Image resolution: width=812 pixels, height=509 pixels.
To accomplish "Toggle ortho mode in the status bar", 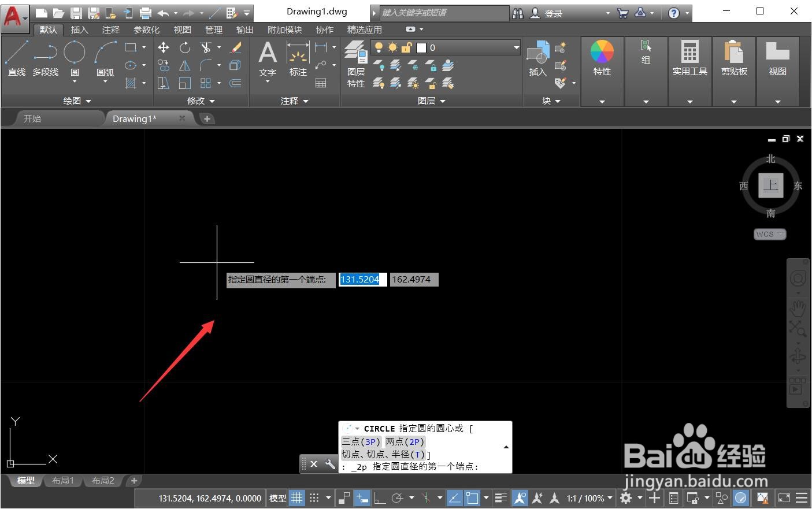I will [380, 498].
